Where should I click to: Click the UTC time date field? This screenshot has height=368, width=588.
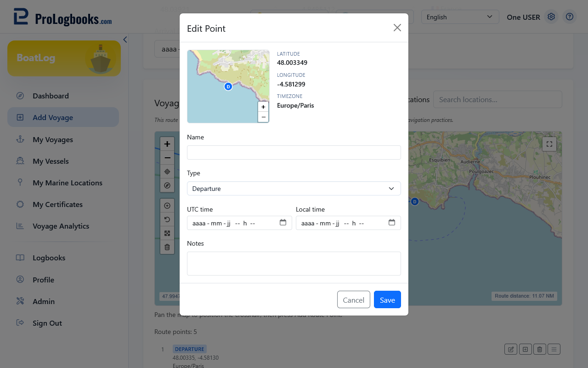[x=239, y=223]
